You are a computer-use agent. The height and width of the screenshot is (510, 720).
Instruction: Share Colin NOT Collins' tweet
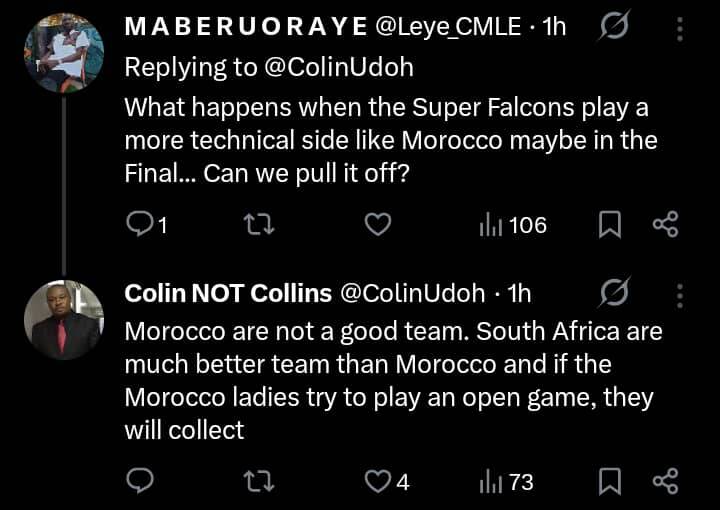pos(665,482)
